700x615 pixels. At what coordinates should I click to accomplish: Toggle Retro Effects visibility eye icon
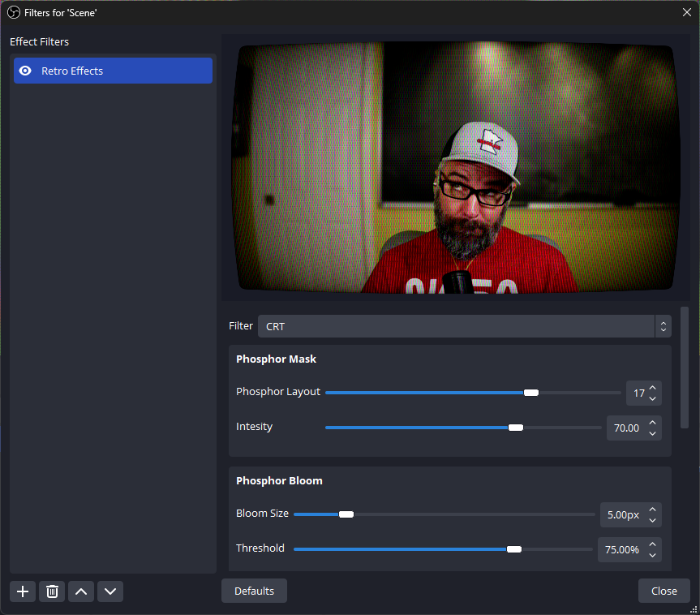pyautogui.click(x=25, y=71)
